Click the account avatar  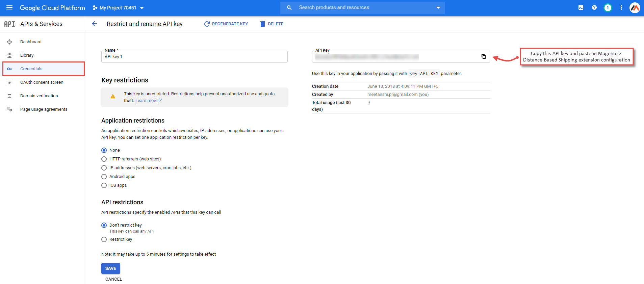tap(635, 8)
